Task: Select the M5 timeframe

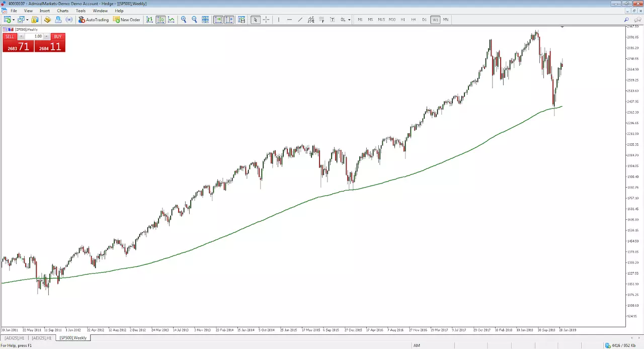Action: coord(370,20)
